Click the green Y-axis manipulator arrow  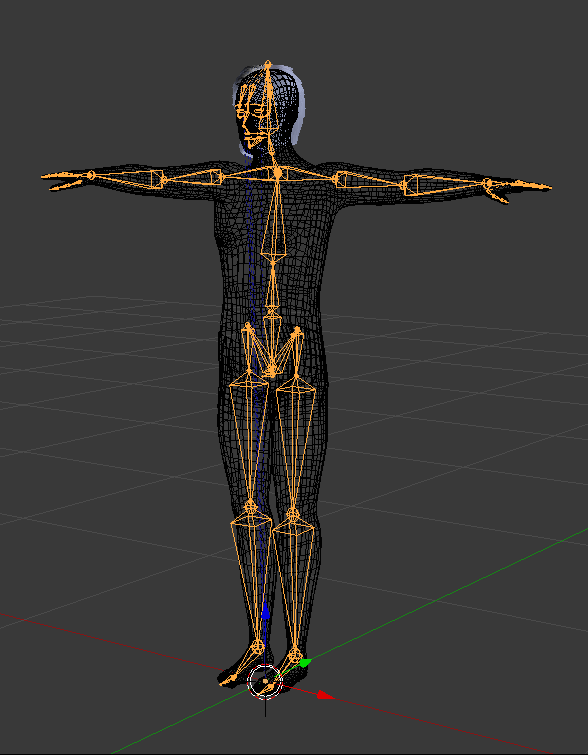[305, 663]
